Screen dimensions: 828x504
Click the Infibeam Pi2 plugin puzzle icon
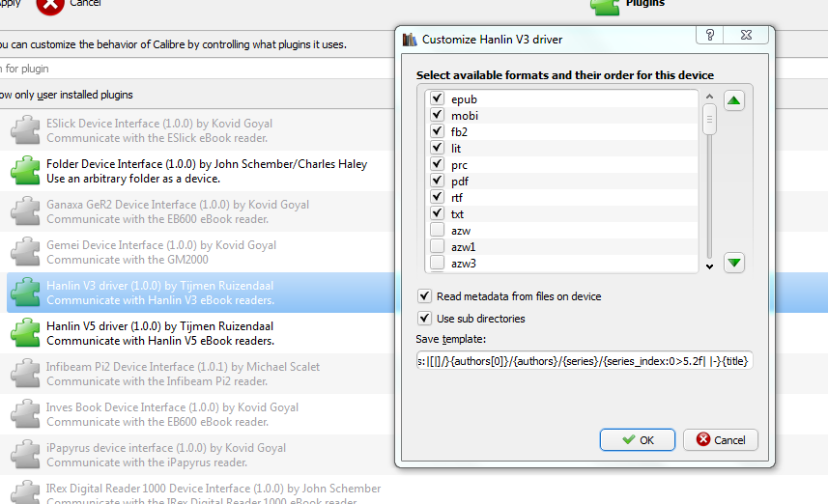click(25, 374)
